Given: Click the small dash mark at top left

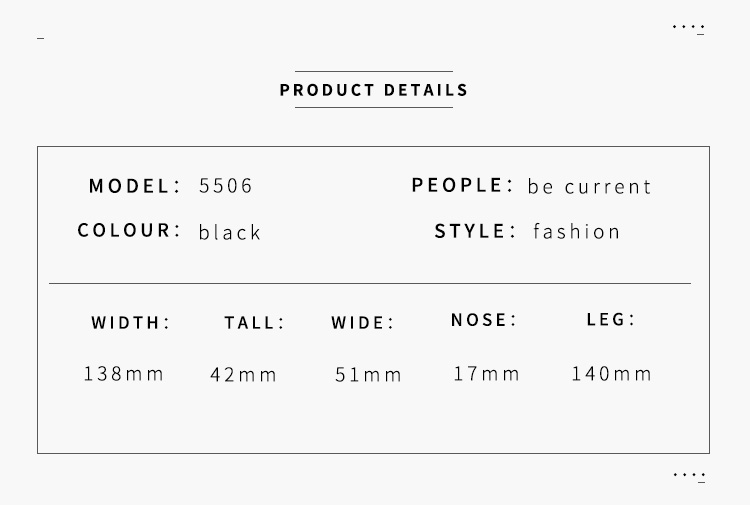Looking at the screenshot, I should (x=41, y=38).
